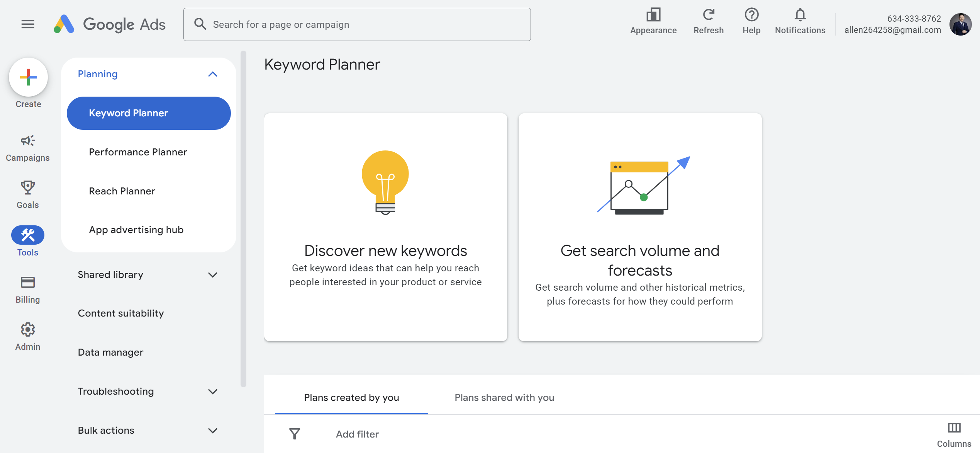Open Performance Planner

point(149,152)
